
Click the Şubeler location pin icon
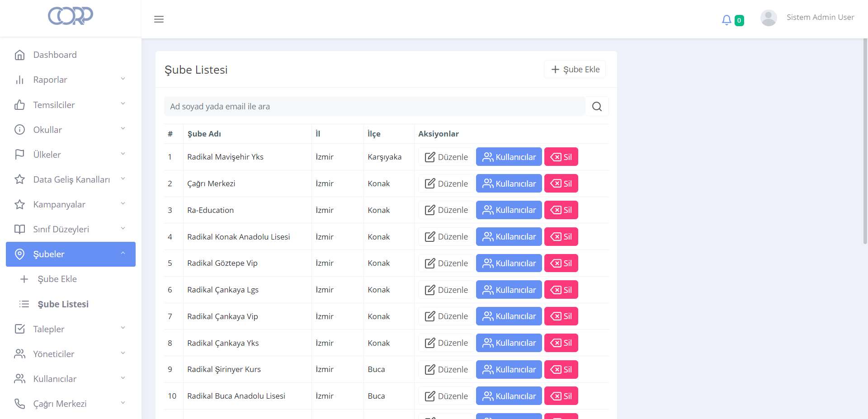(x=19, y=254)
